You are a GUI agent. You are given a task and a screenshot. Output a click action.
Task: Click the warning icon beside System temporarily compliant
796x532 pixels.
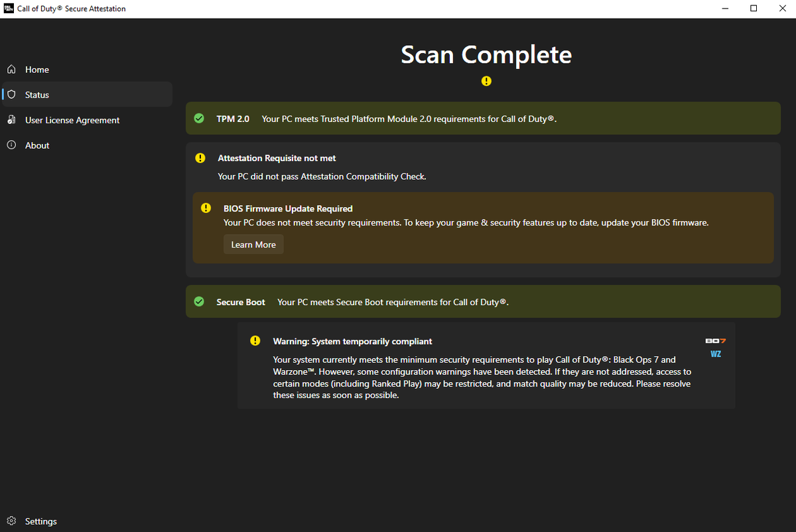coord(255,341)
